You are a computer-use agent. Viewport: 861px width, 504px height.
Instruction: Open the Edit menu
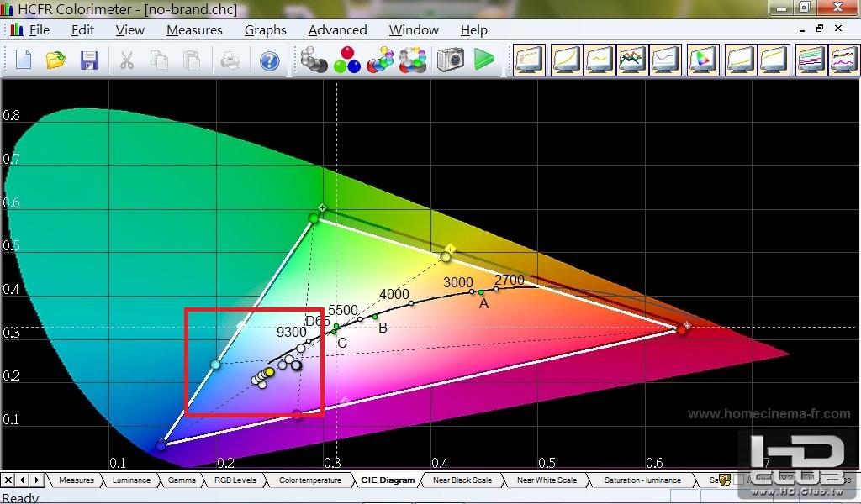[82, 29]
